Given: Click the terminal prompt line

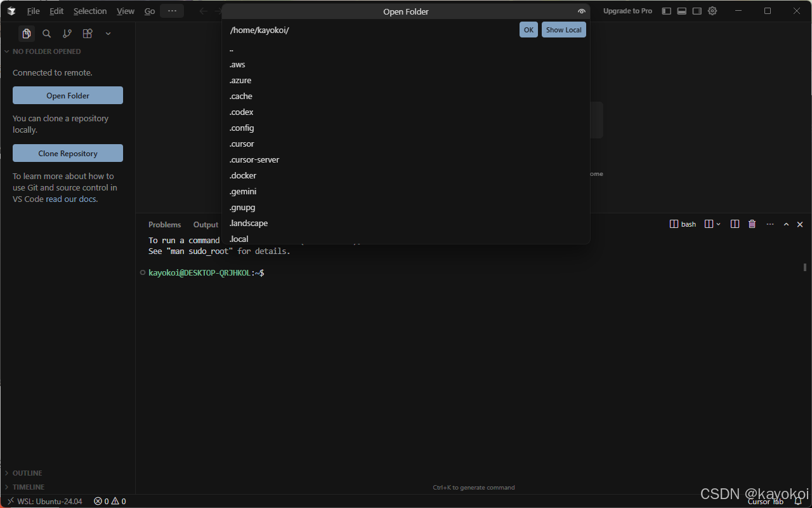Looking at the screenshot, I should click(x=206, y=272).
